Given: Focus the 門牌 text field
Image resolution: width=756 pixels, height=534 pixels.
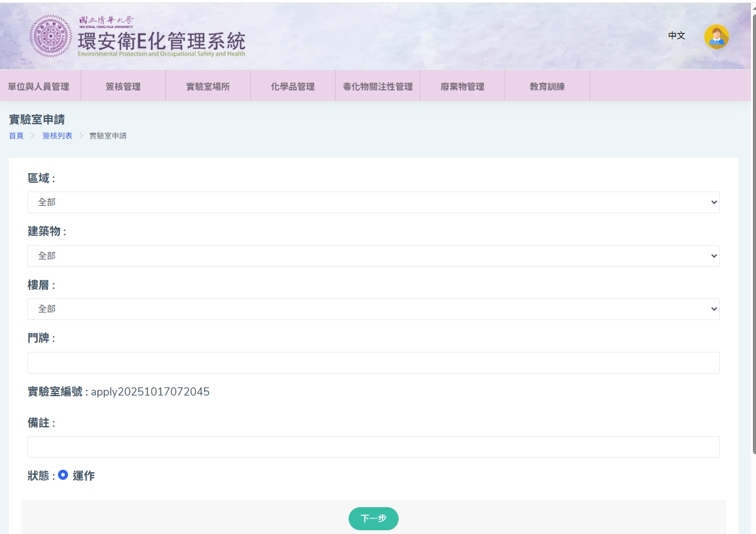Looking at the screenshot, I should (373, 362).
